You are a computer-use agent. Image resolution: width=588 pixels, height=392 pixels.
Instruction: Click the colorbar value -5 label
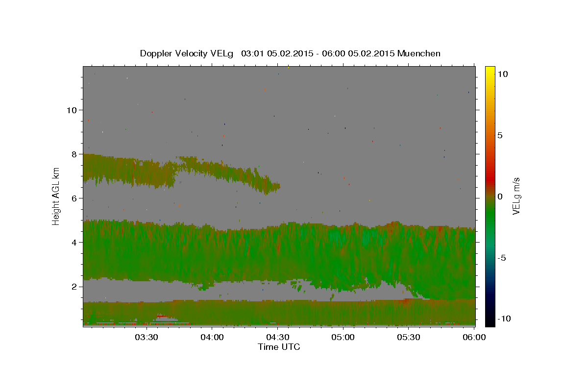click(501, 258)
